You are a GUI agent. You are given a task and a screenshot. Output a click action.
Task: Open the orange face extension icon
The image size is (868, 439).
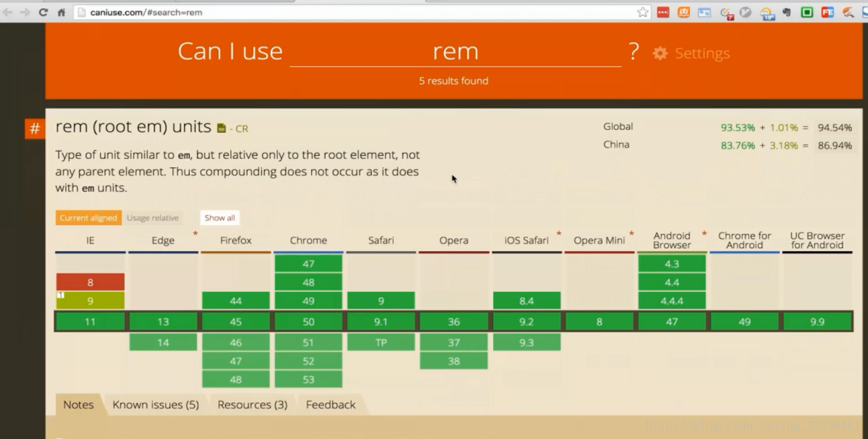coord(683,12)
